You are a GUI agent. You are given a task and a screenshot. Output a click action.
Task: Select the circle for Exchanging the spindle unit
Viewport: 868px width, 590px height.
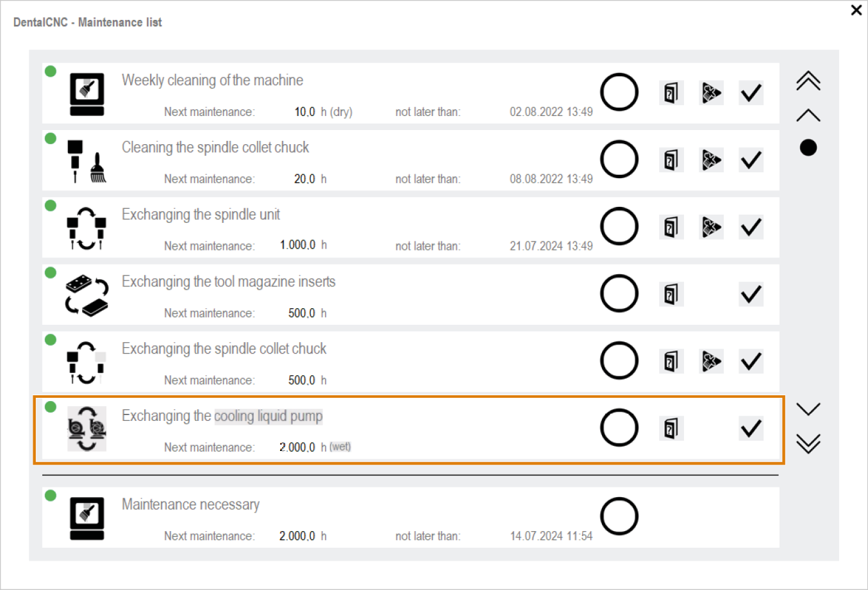pyautogui.click(x=619, y=227)
